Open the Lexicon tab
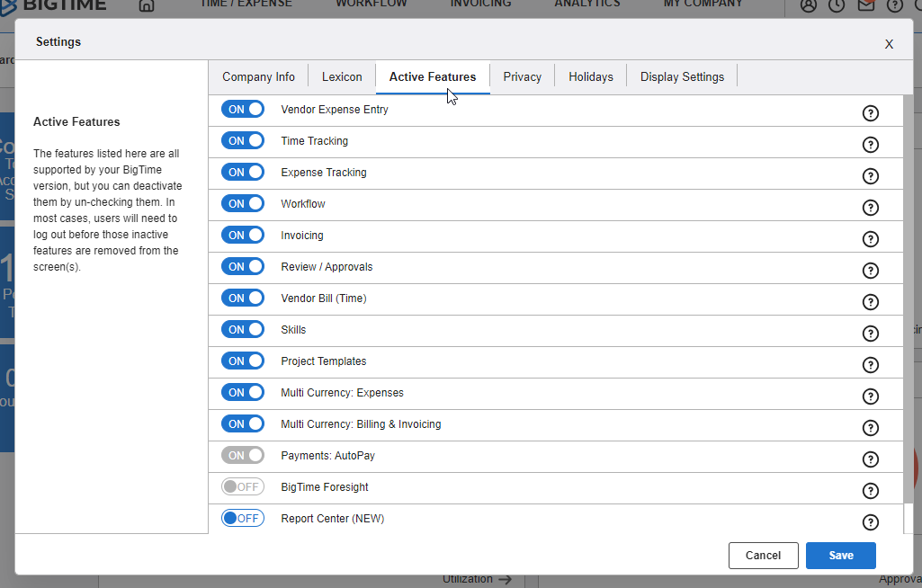 click(x=342, y=77)
